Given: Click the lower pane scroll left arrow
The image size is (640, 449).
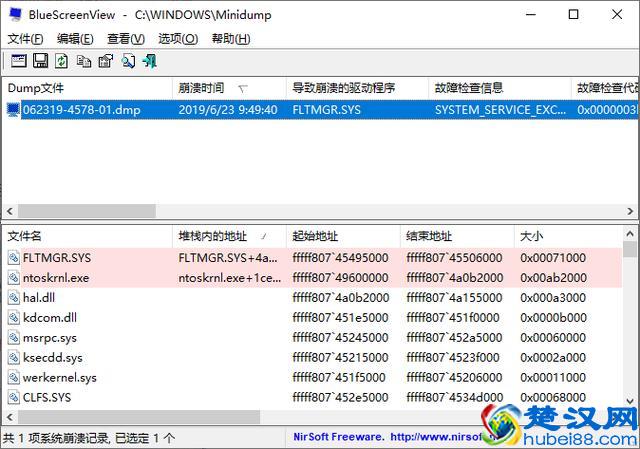Looking at the screenshot, I should tap(10, 417).
